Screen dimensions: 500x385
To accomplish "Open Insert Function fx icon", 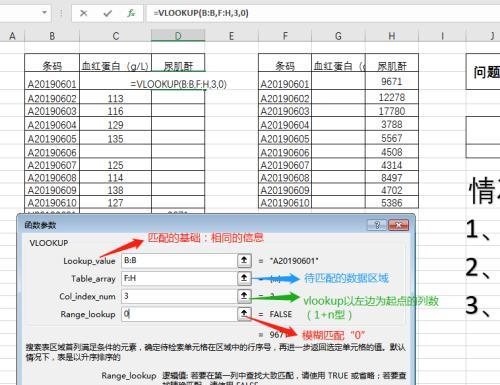I will (131, 13).
